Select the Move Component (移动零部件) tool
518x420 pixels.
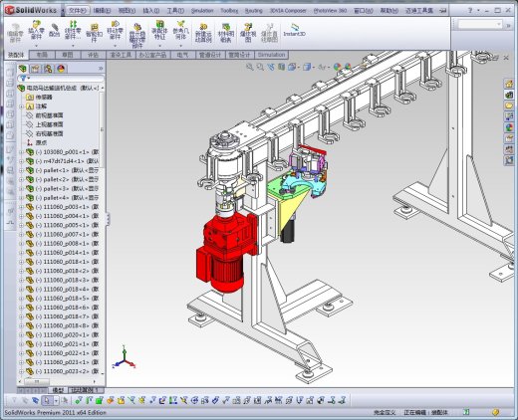115,31
